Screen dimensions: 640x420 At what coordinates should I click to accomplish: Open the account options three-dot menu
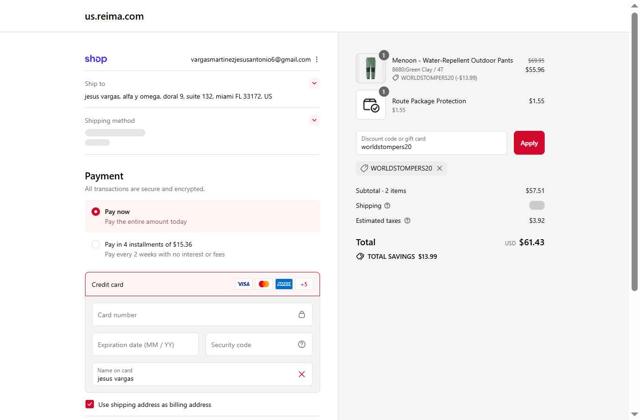tap(317, 59)
